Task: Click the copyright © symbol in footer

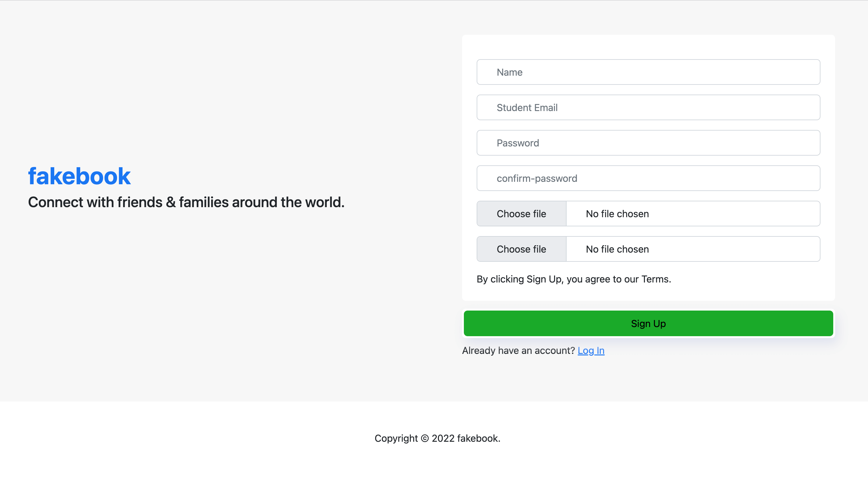Action: click(425, 438)
